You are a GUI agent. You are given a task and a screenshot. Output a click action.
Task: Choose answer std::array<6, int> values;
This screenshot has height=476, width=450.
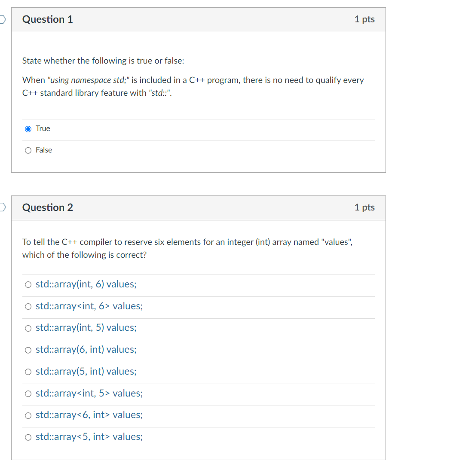(28, 415)
